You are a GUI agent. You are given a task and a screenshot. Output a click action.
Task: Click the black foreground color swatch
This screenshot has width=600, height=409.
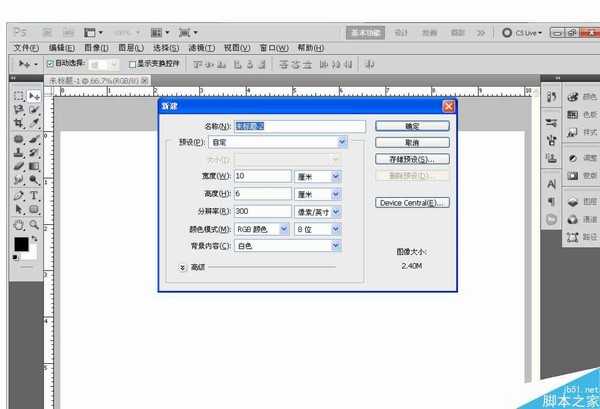[21, 245]
